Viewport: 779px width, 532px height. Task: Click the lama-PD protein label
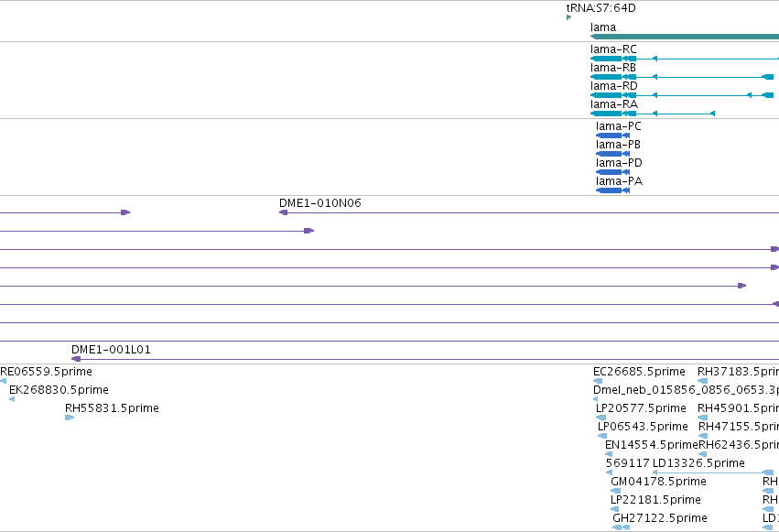pos(619,163)
